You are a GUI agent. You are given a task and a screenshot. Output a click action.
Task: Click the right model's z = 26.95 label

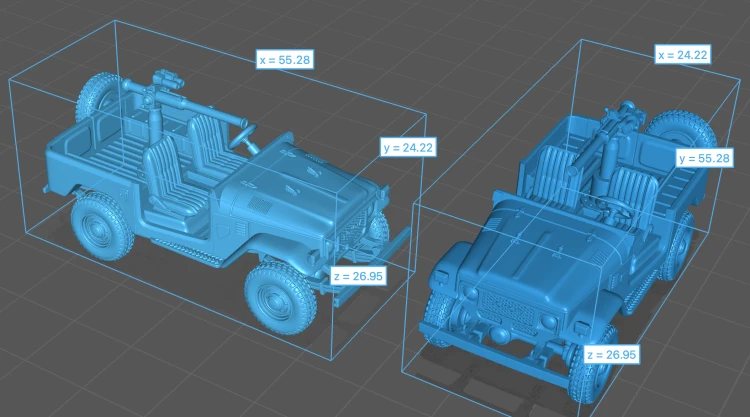611,354
